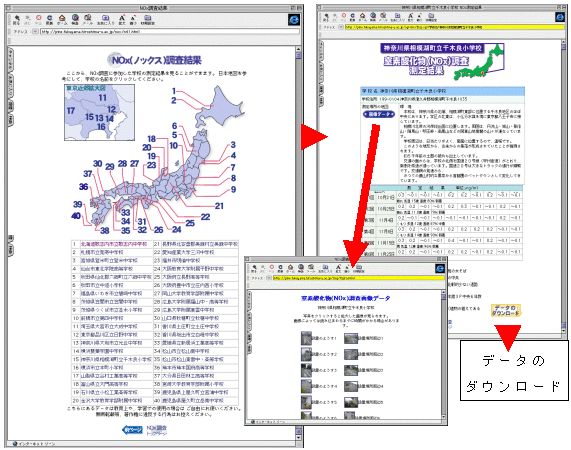
Task: Open school 30 link in results table
Action: [190, 318]
